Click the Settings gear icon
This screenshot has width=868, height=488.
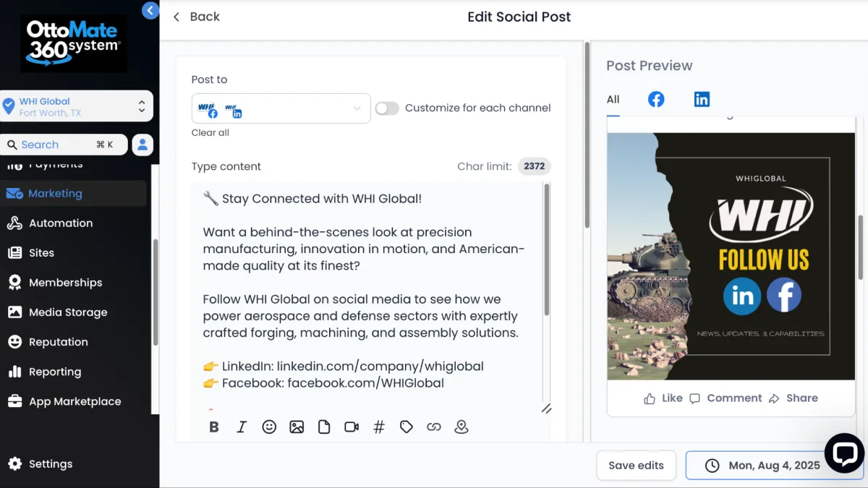[x=14, y=464]
